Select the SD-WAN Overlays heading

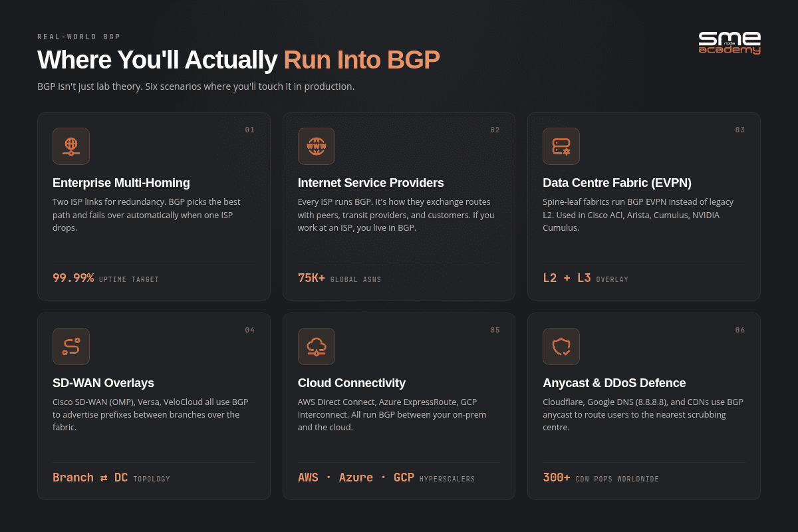pyautogui.click(x=103, y=383)
